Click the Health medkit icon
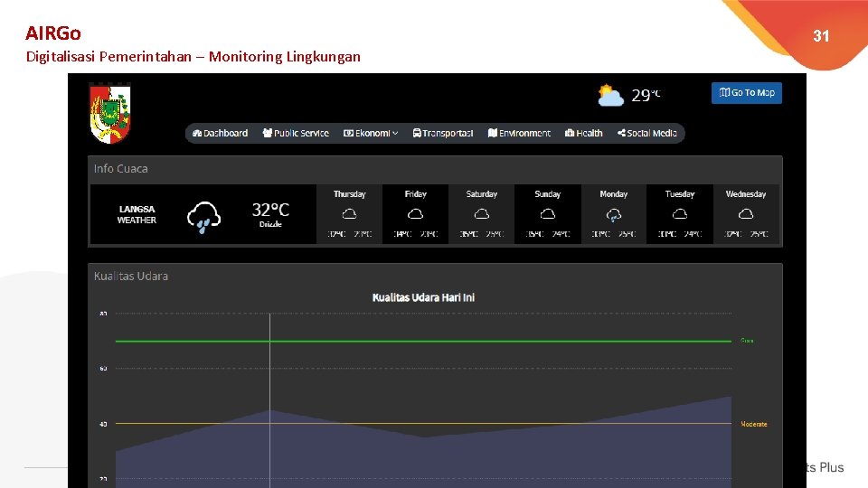 pos(569,134)
